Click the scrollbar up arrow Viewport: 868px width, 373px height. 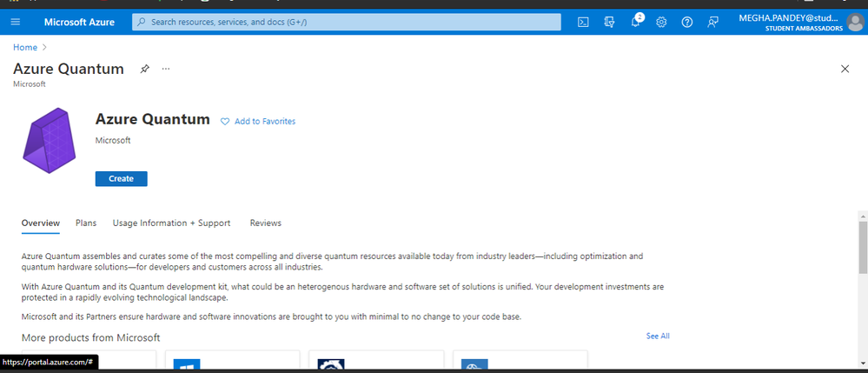click(863, 215)
